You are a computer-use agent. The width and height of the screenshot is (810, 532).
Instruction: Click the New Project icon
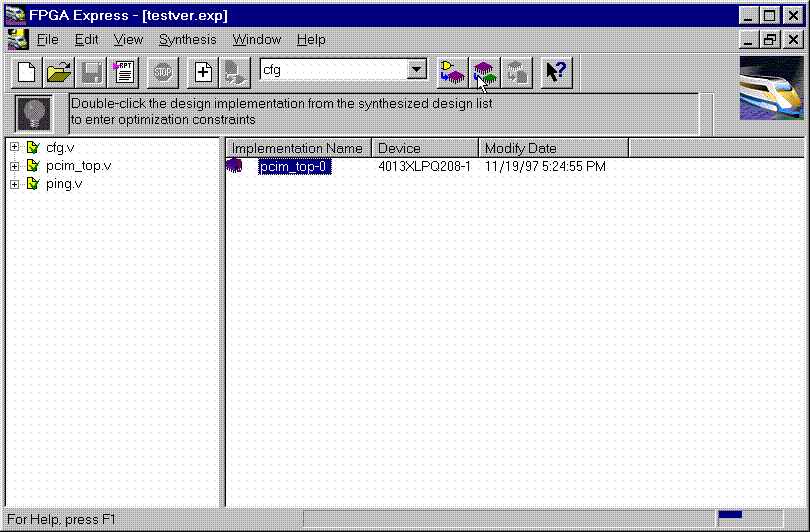coord(27,71)
